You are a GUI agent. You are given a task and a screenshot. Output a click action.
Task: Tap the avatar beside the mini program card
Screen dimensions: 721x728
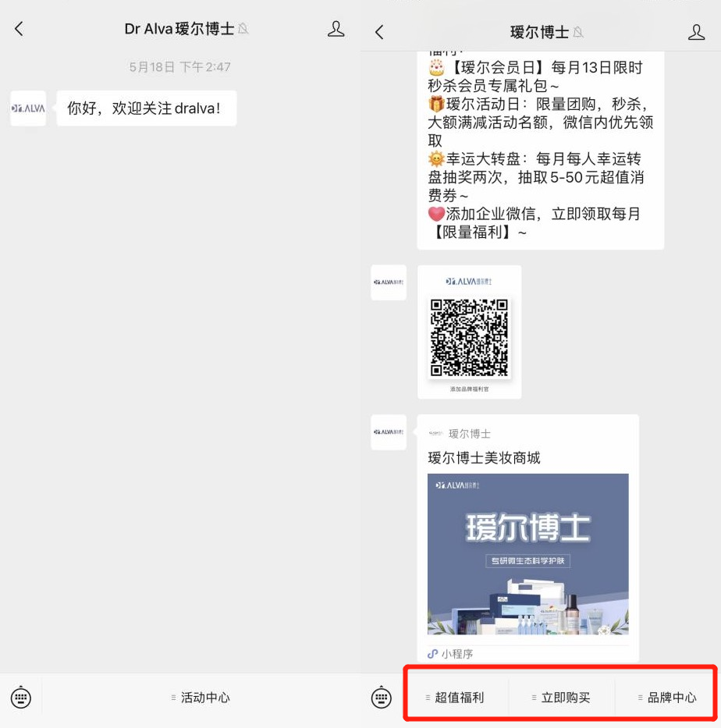click(389, 432)
